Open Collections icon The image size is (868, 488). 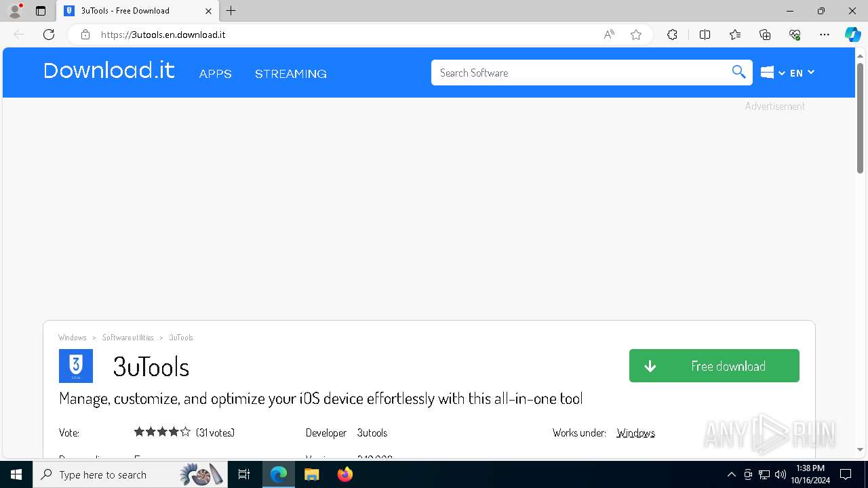(x=765, y=35)
